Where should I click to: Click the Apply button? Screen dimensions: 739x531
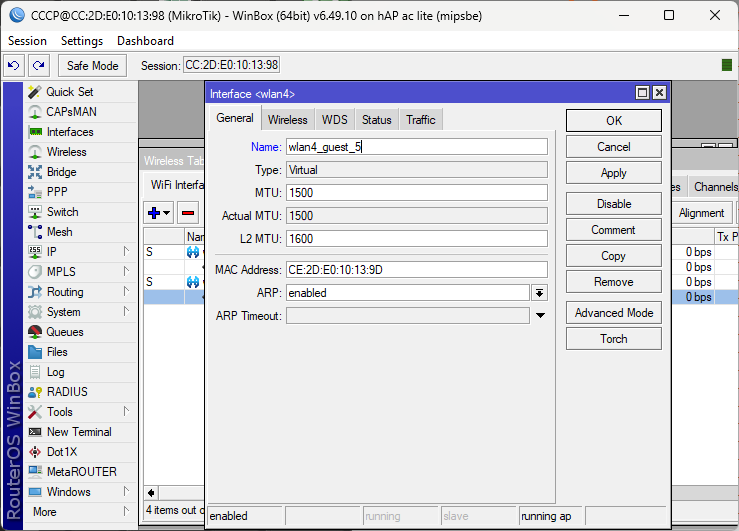[614, 173]
